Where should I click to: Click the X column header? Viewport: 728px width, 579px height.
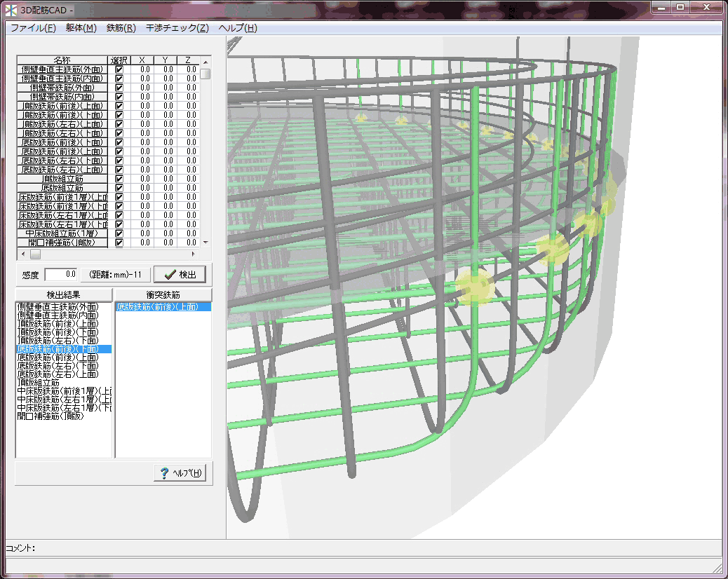tap(142, 60)
